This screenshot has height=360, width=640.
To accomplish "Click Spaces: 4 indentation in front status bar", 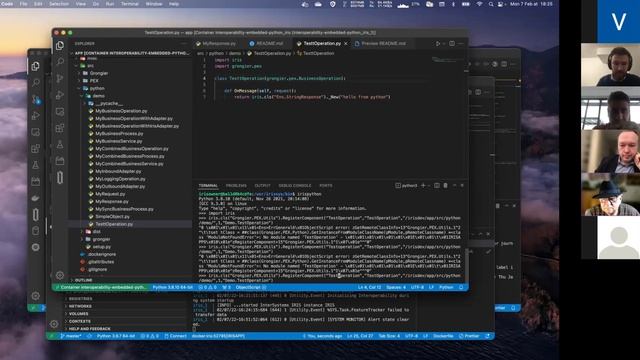I will coord(396,287).
